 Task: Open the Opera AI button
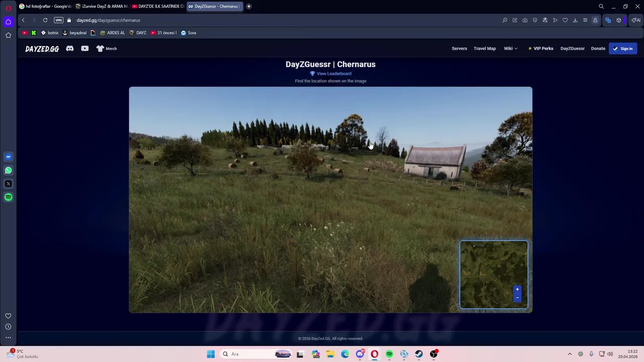click(x=636, y=20)
